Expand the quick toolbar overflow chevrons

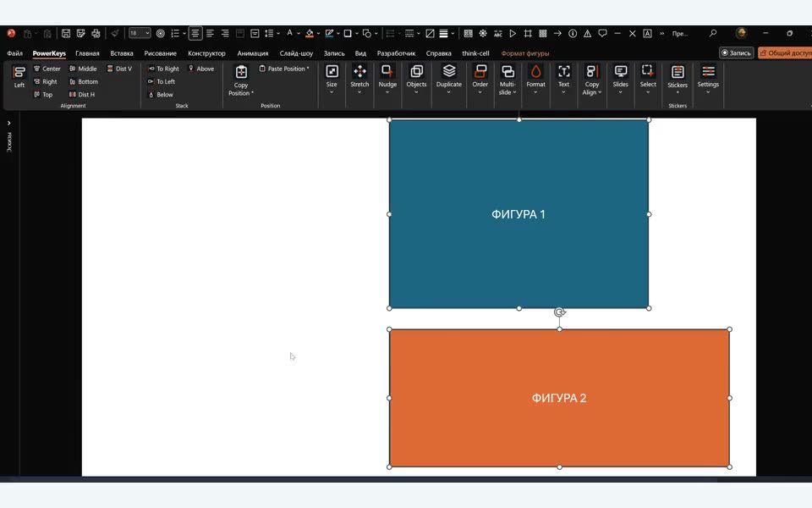click(661, 34)
